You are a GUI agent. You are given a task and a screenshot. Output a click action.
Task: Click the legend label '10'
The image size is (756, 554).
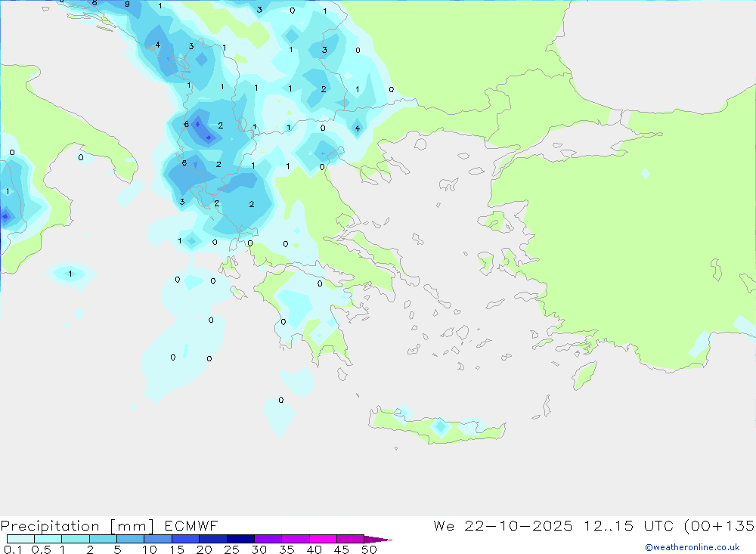(150, 549)
